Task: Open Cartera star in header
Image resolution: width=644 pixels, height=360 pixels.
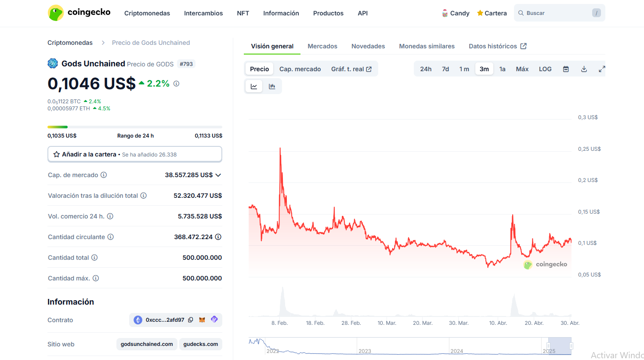Action: coord(480,13)
